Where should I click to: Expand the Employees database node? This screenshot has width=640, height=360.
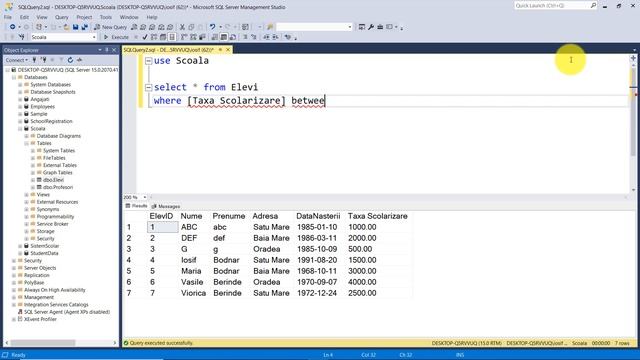(20, 107)
